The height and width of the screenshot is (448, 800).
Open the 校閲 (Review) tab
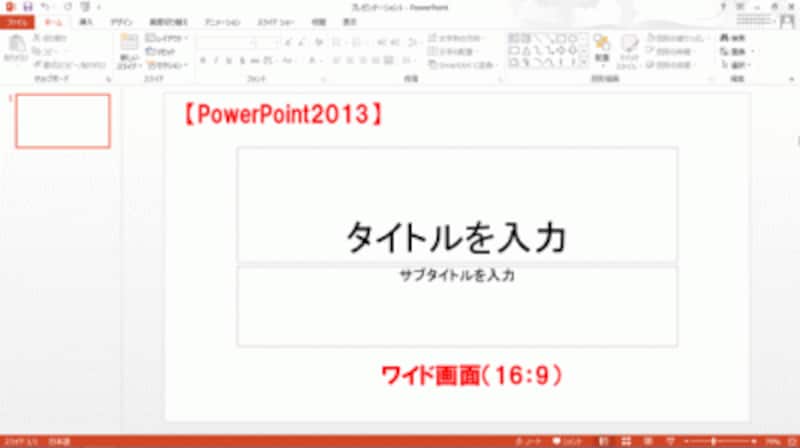click(319, 22)
